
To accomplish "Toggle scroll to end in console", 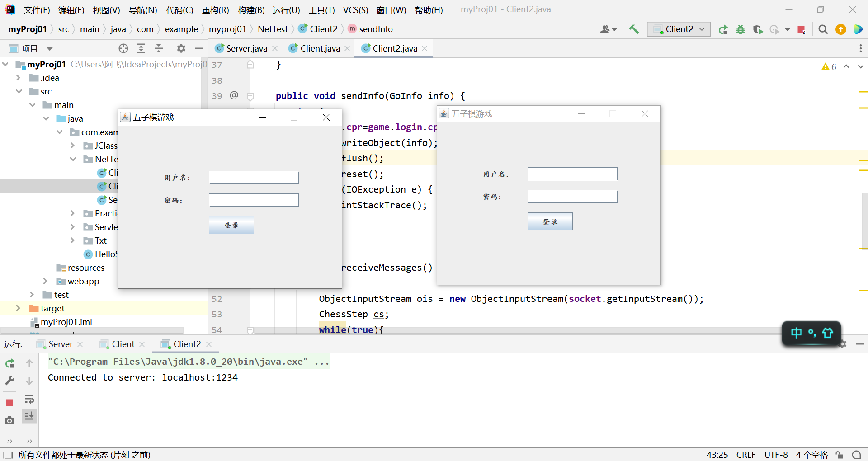I will (x=29, y=416).
